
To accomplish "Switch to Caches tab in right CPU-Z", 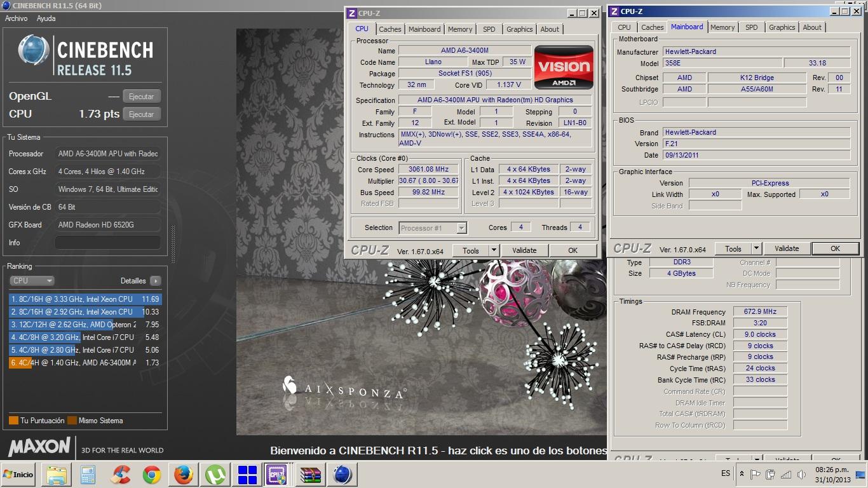I will 652,27.
